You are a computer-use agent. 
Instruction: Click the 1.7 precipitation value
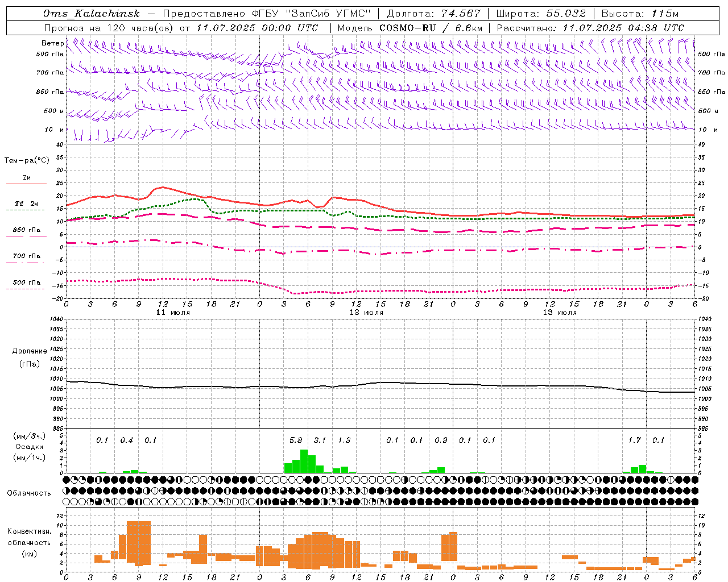click(x=634, y=440)
